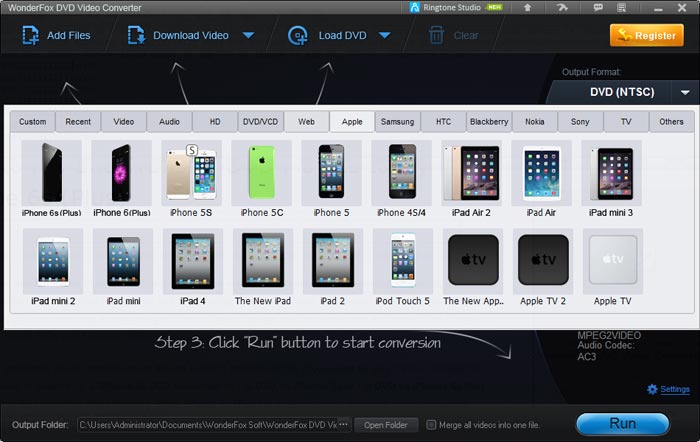Switch to the TV tab
This screenshot has width=700, height=442.
pyautogui.click(x=626, y=122)
